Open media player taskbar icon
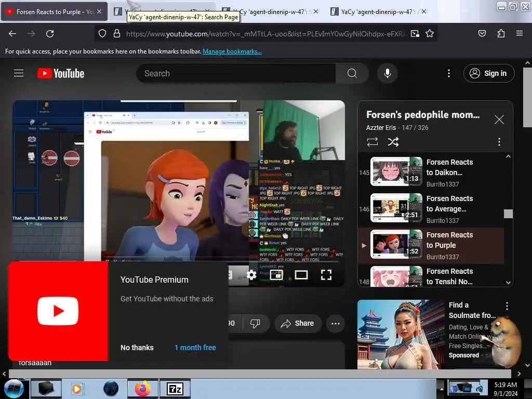The width and height of the screenshot is (532, 399). 77,389
